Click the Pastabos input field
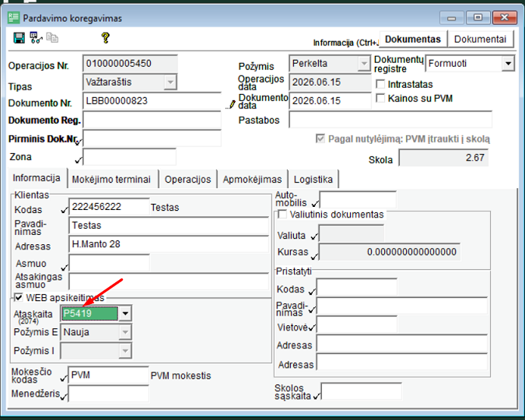Image resolution: width=525 pixels, height=420 pixels. [390, 120]
